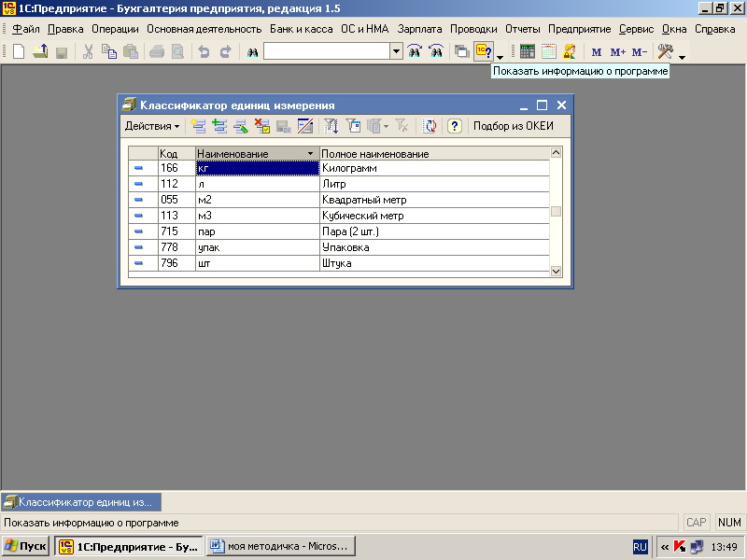Open the Операции menu
The height and width of the screenshot is (560, 747).
point(115,29)
